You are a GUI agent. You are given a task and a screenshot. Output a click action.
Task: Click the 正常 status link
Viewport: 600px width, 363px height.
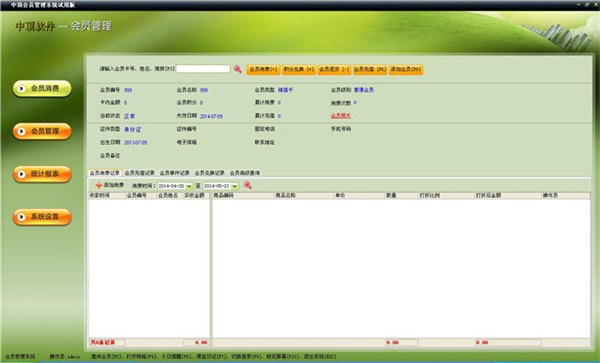coord(129,116)
